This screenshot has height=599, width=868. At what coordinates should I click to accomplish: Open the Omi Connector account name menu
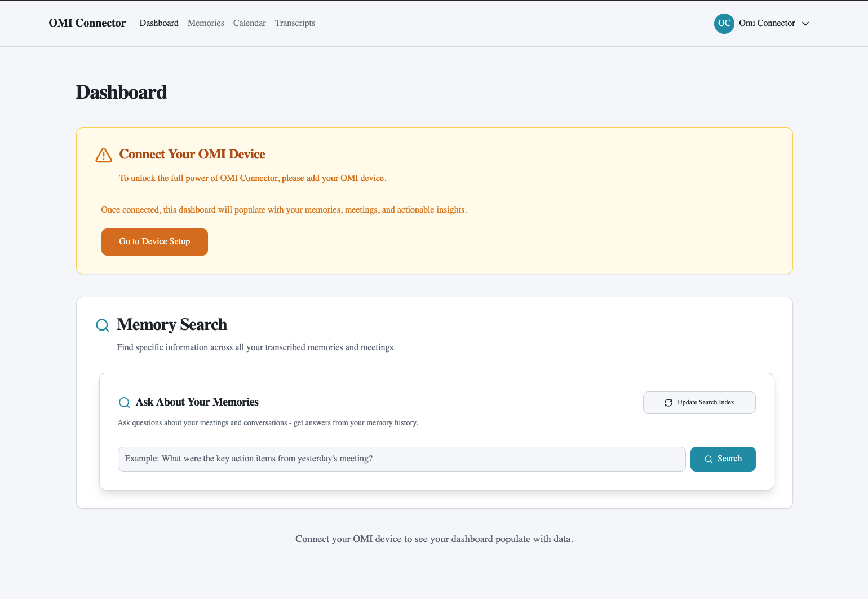(x=767, y=23)
